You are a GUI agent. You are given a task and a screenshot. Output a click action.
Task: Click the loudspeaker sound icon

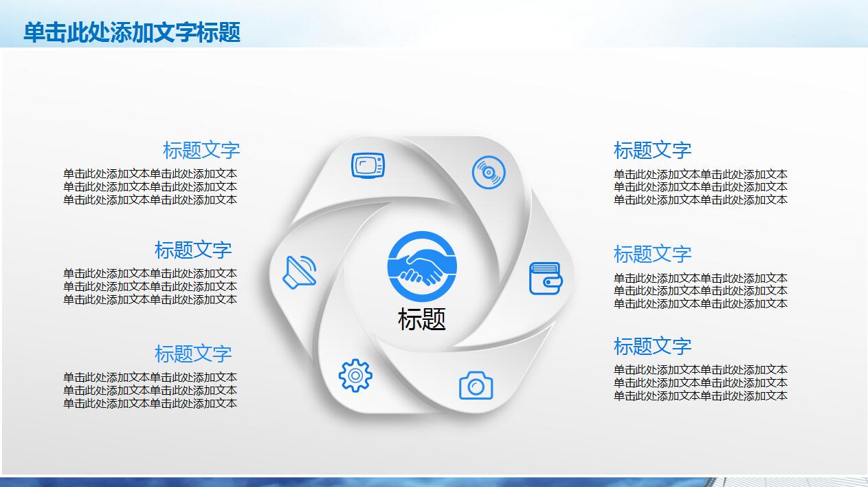tap(300, 272)
